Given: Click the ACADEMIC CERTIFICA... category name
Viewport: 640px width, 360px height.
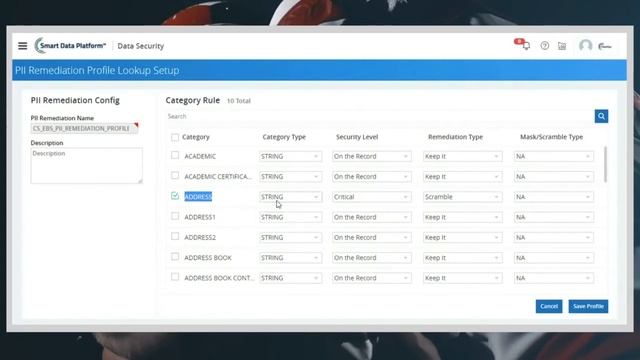Looking at the screenshot, I should (x=218, y=177).
